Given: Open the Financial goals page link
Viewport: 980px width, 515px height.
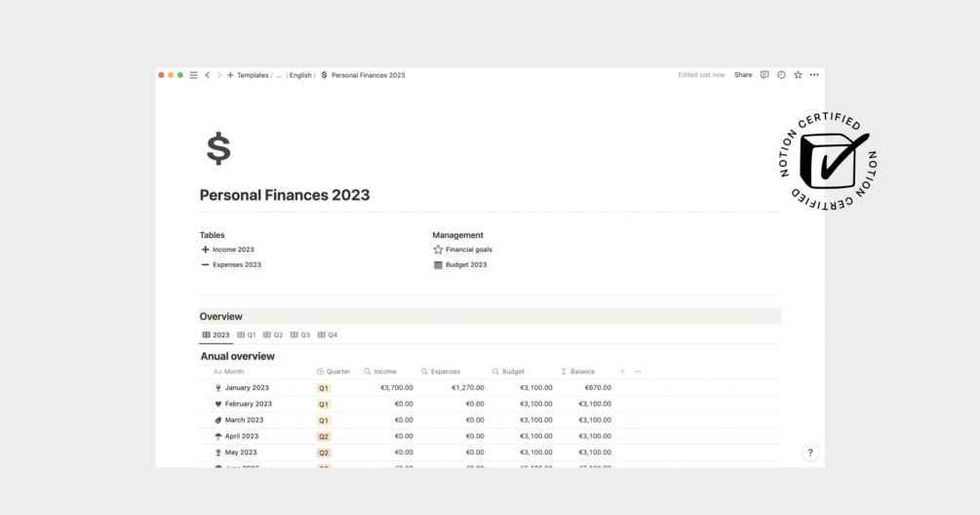Looking at the screenshot, I should (x=469, y=250).
